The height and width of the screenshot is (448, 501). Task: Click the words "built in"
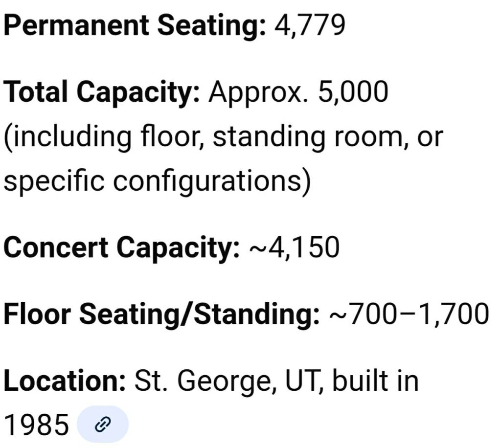point(375,381)
